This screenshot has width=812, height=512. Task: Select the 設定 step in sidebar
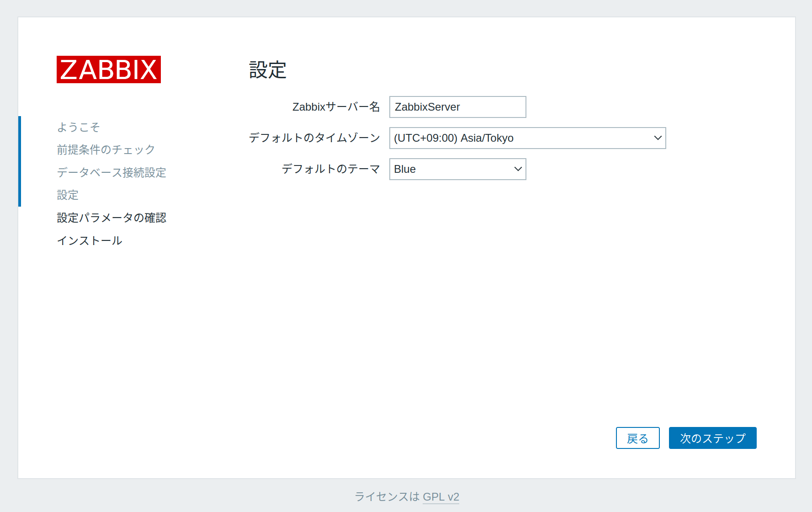tap(68, 195)
